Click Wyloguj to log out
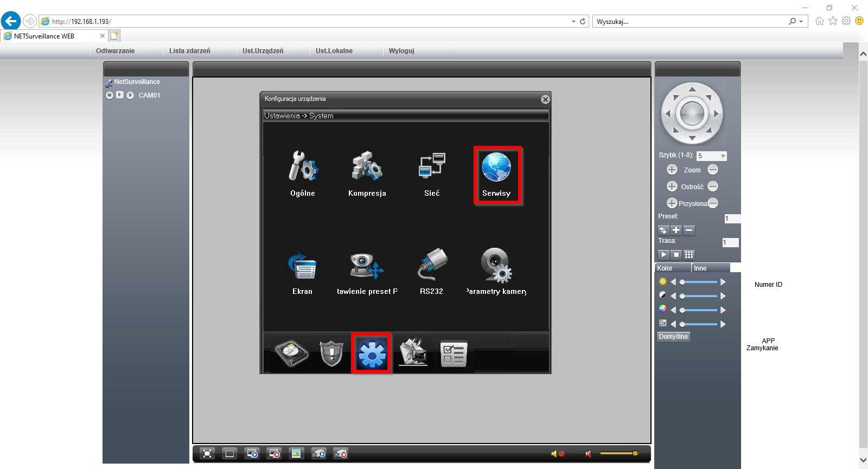 tap(401, 51)
